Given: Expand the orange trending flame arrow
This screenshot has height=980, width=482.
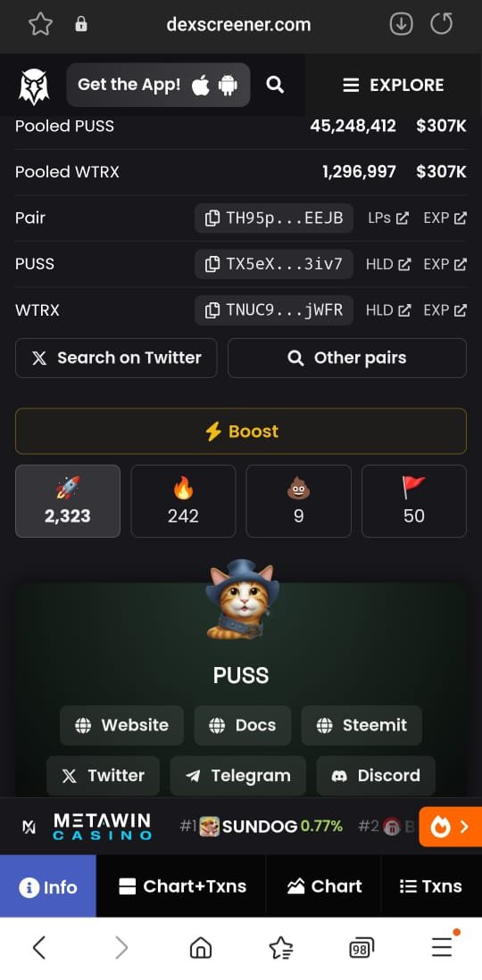Looking at the screenshot, I should pos(450,827).
